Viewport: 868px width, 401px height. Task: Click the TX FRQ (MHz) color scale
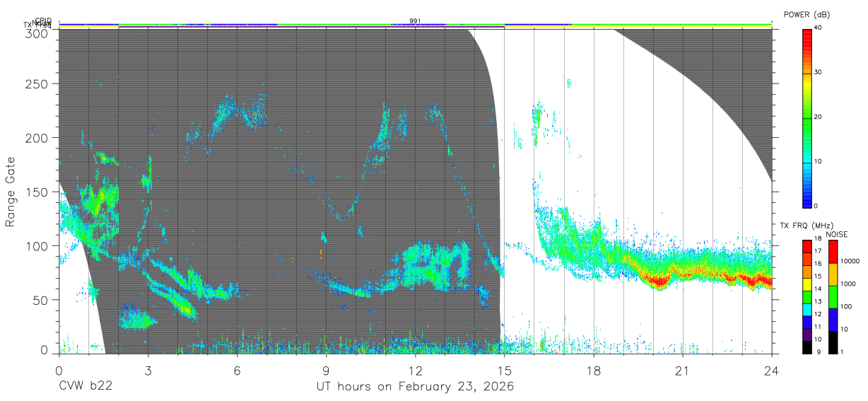tap(807, 296)
